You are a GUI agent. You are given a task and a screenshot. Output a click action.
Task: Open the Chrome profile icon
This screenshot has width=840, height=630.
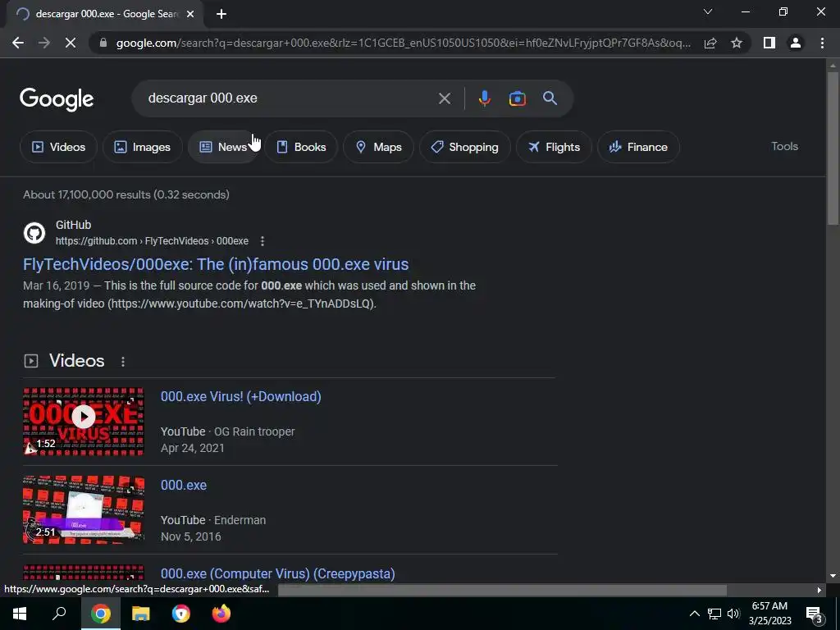796,43
